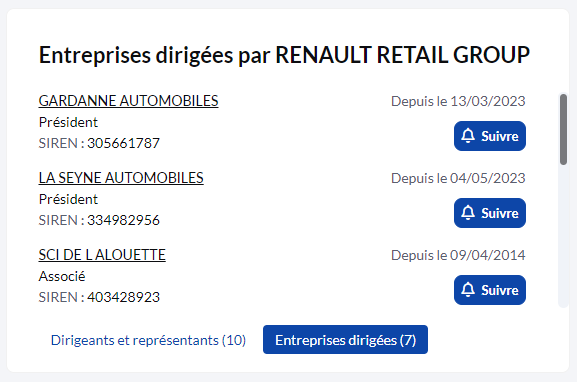This screenshot has width=577, height=382.
Task: Click the scrollbar thumb of the companies list
Action: pos(563,129)
